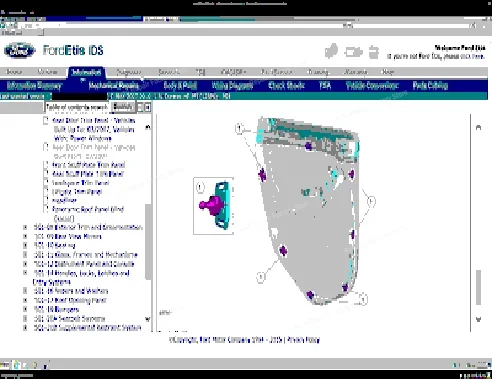Click the printer-shaped grey header icon
The width and height of the screenshot is (492, 379).
pyautogui.click(x=374, y=52)
